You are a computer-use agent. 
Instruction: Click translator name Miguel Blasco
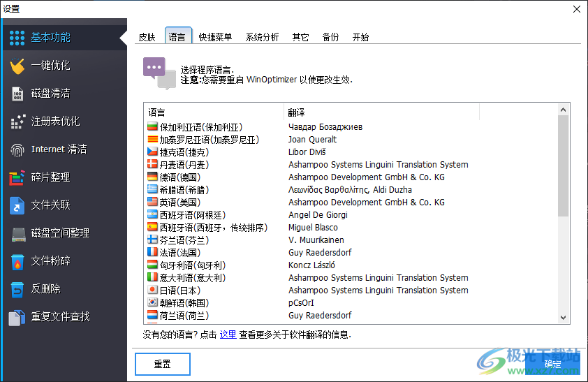(x=313, y=227)
